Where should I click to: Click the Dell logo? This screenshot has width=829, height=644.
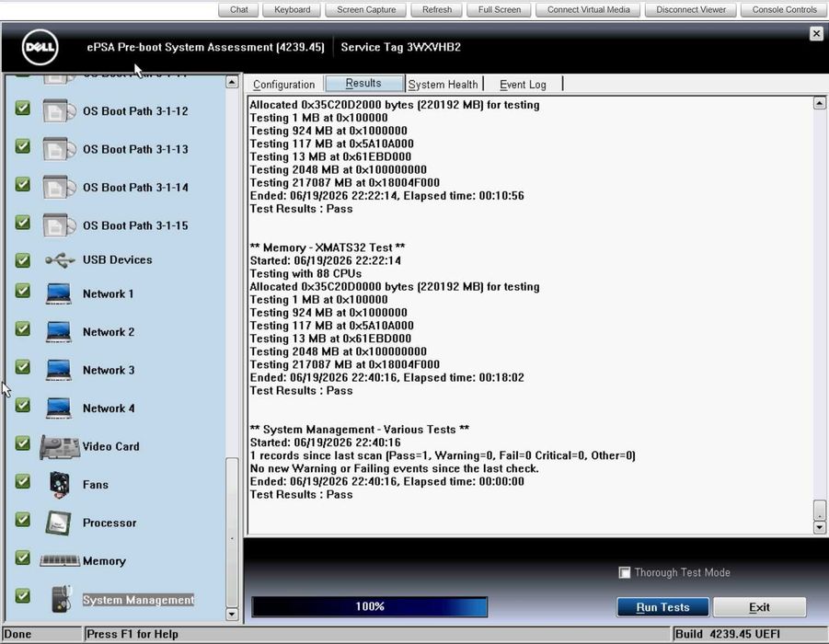pos(40,47)
